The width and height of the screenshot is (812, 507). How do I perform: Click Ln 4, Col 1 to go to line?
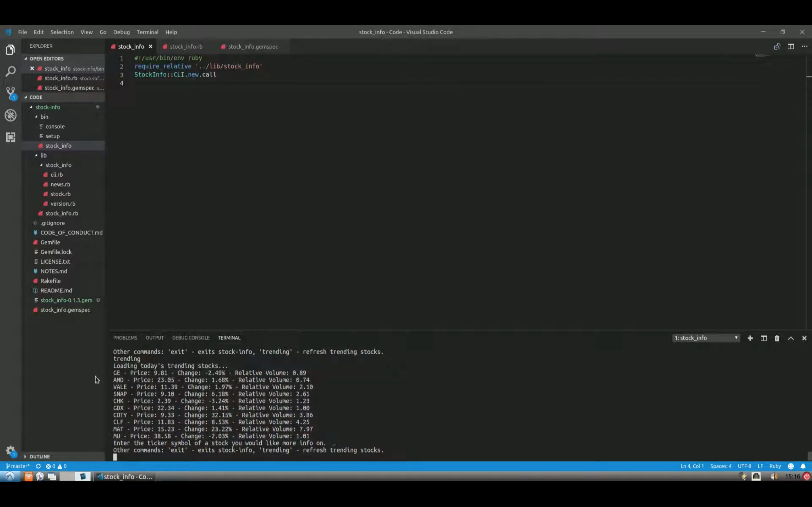(x=692, y=466)
